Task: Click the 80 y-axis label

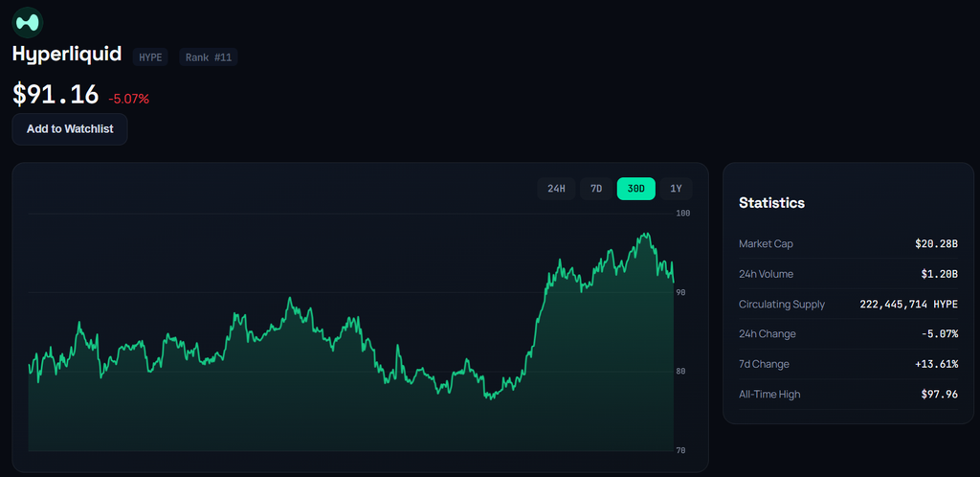Action: [x=681, y=371]
